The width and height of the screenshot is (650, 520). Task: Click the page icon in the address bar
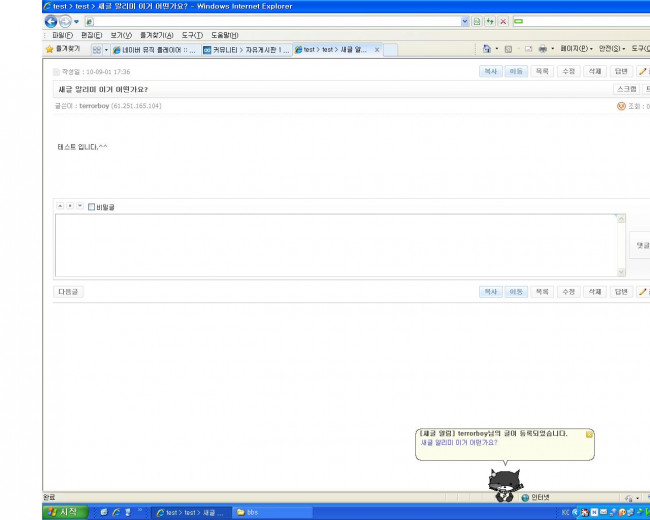tap(90, 22)
